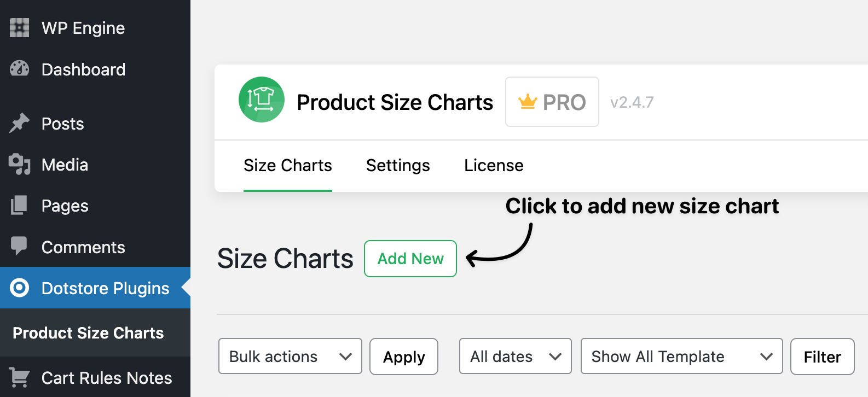The width and height of the screenshot is (868, 397).
Task: Expand the All dates filter dropdown
Action: pyautogui.click(x=514, y=356)
